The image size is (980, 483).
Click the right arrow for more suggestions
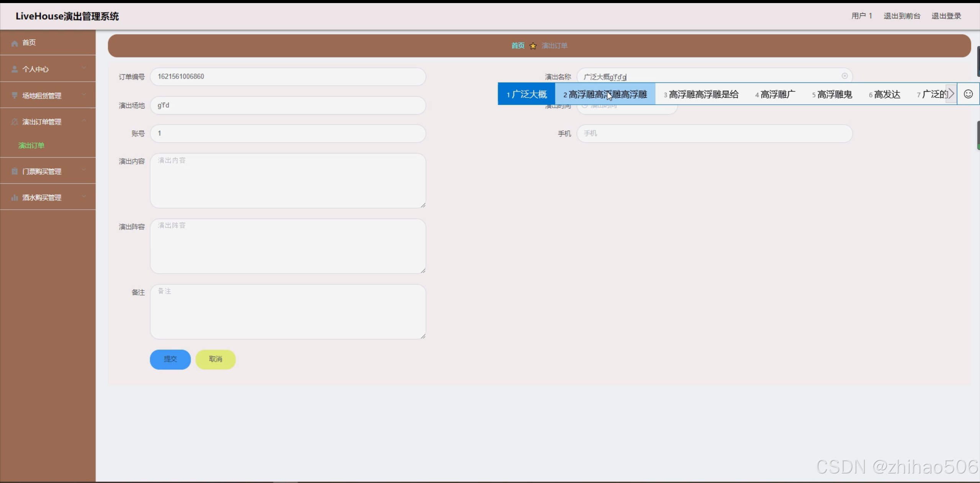952,94
